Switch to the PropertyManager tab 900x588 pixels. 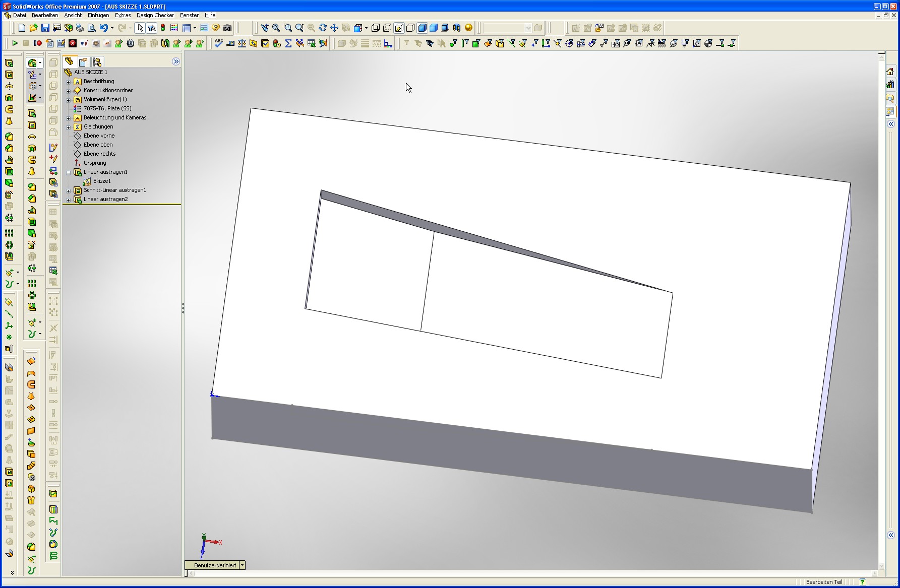click(83, 61)
